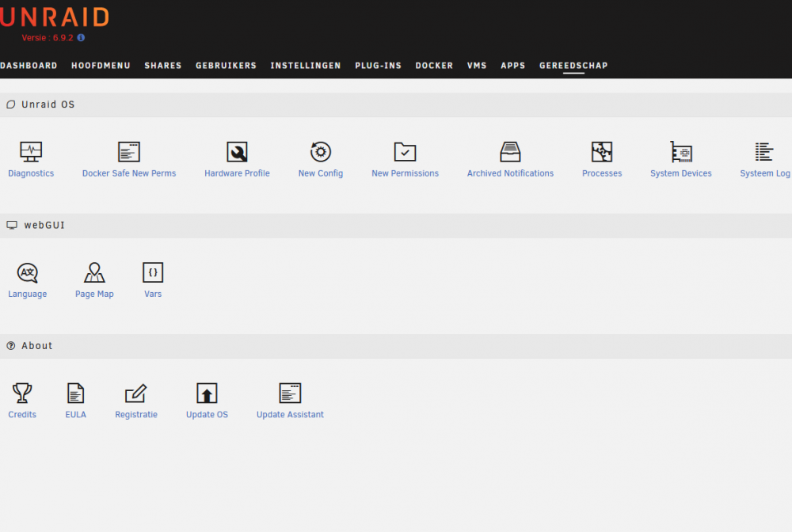The height and width of the screenshot is (532, 792).
Task: Switch to the Shares tab
Action: [163, 66]
